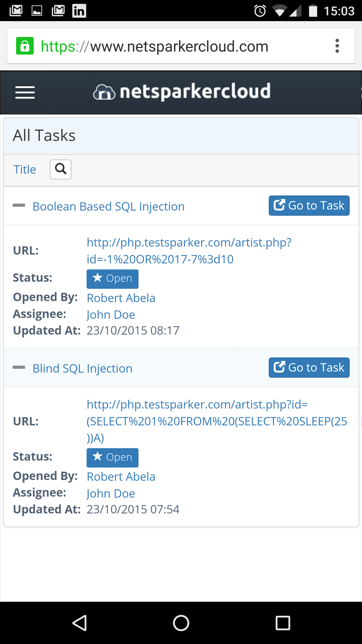
Task: Click the Open status of Boolean Based SQL Injection
Action: (x=112, y=279)
